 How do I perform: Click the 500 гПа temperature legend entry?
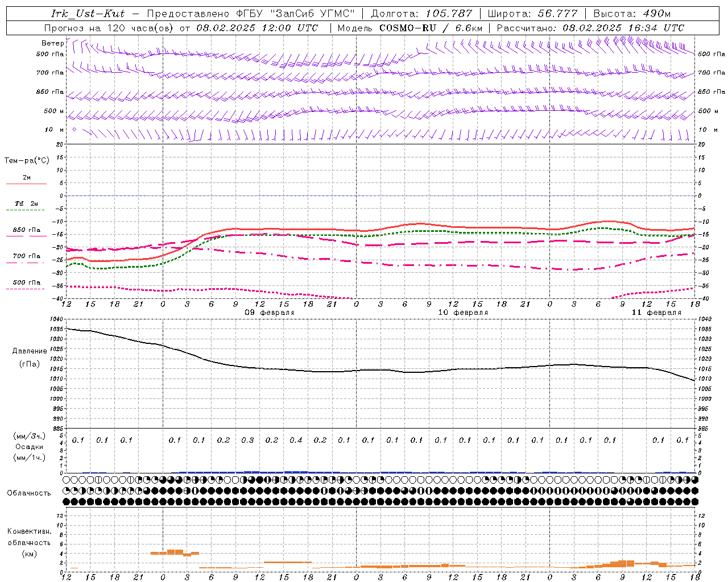27,282
